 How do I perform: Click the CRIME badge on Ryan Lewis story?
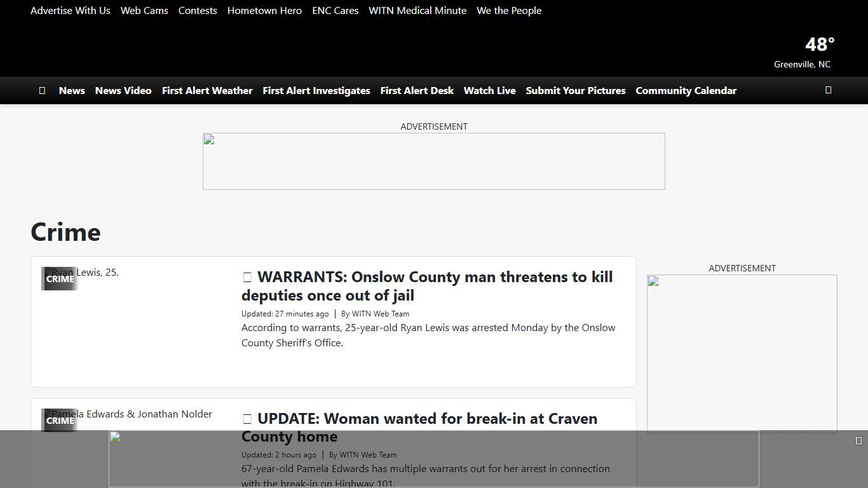coord(60,279)
